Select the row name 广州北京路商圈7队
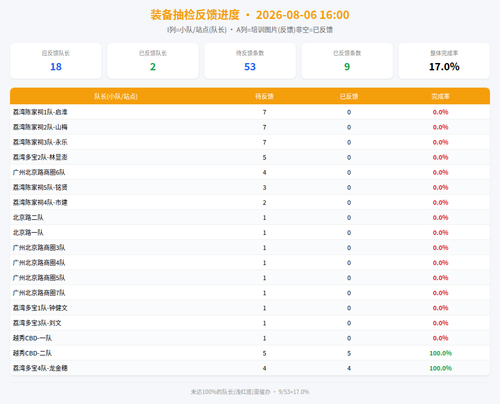The image size is (500, 404). [39, 293]
